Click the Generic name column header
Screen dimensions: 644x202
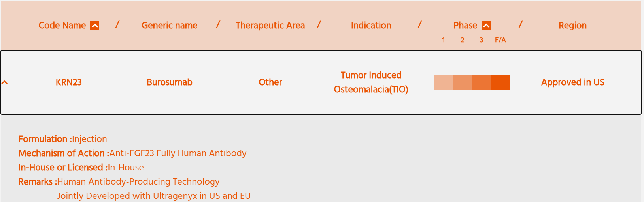170,26
